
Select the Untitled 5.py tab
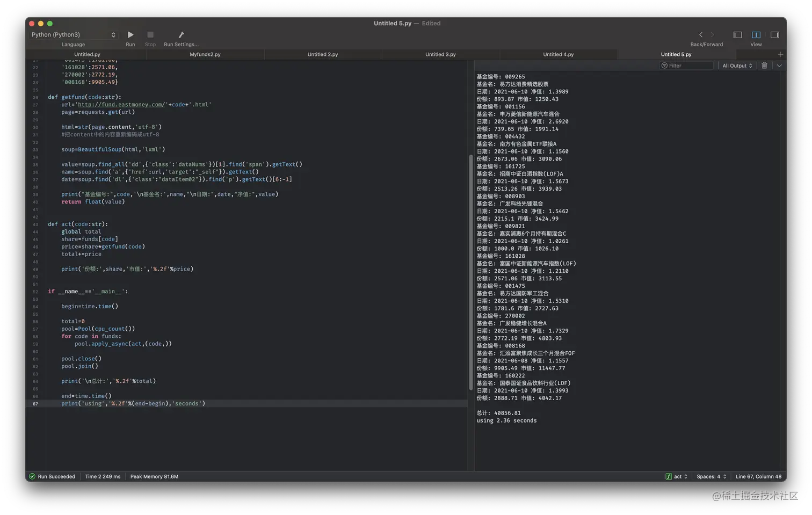(676, 54)
